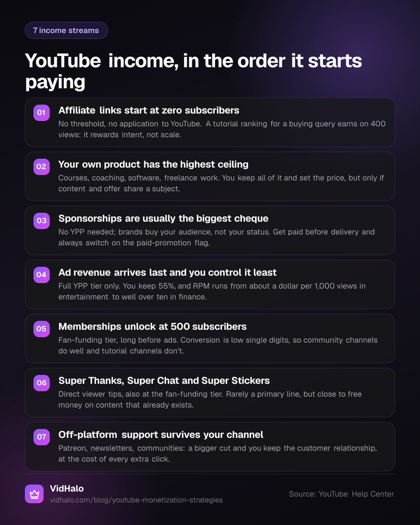Select the purple 04 number badge
Viewport: 420px width, 525px height.
click(41, 275)
